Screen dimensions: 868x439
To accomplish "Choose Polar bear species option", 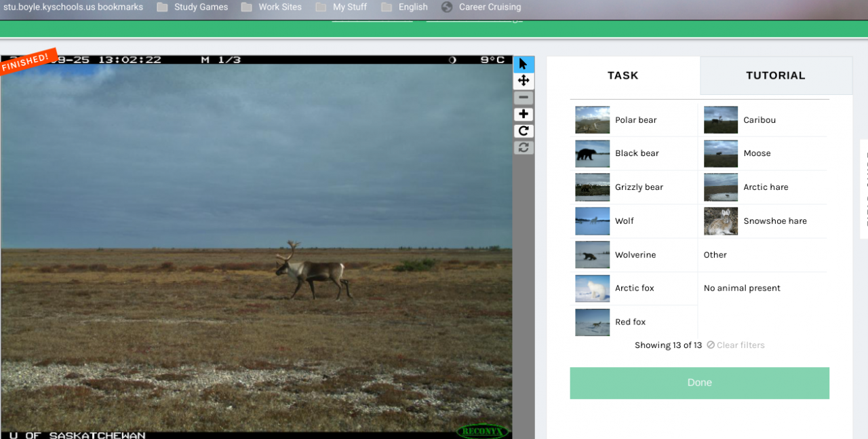I will click(x=634, y=120).
